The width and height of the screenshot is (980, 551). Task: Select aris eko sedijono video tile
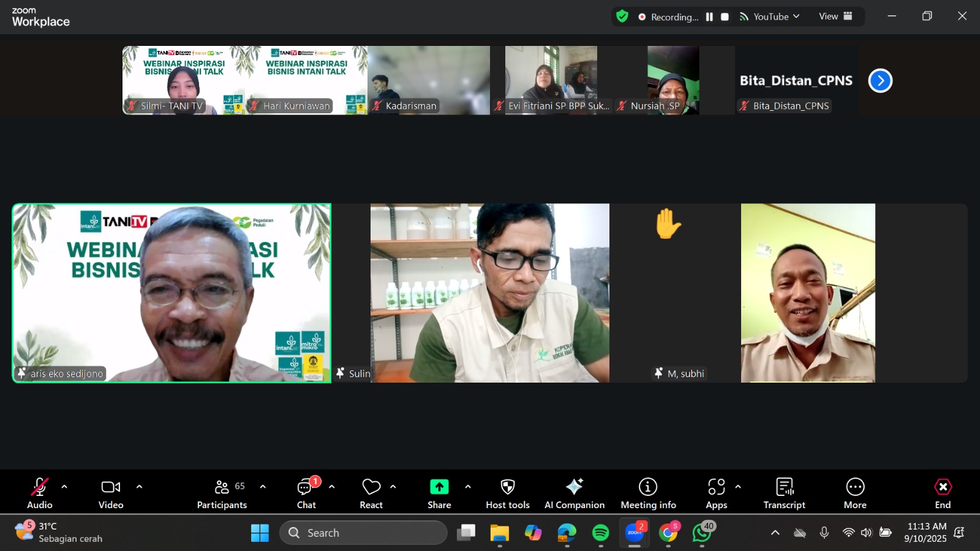(x=171, y=293)
